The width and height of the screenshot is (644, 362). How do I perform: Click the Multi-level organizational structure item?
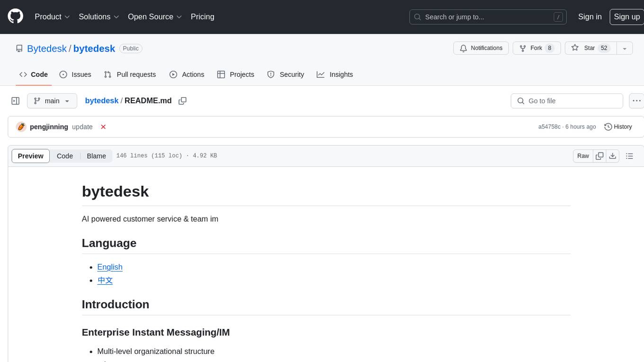[x=156, y=351]
